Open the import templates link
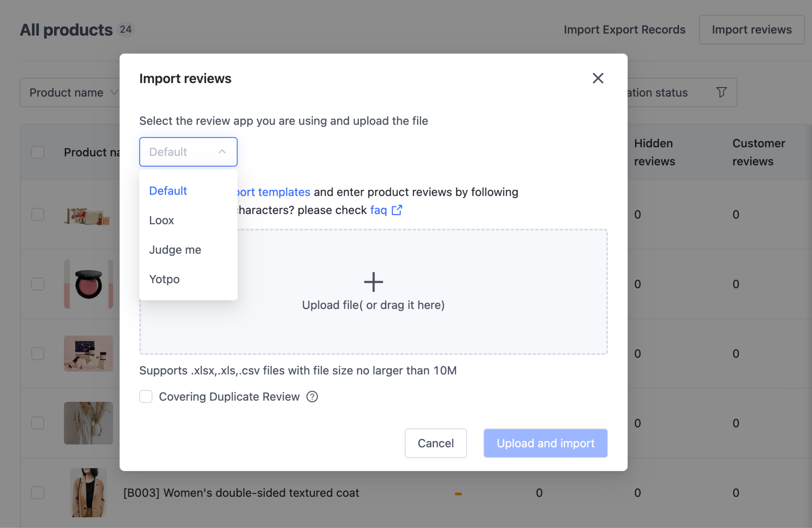 coord(274,192)
